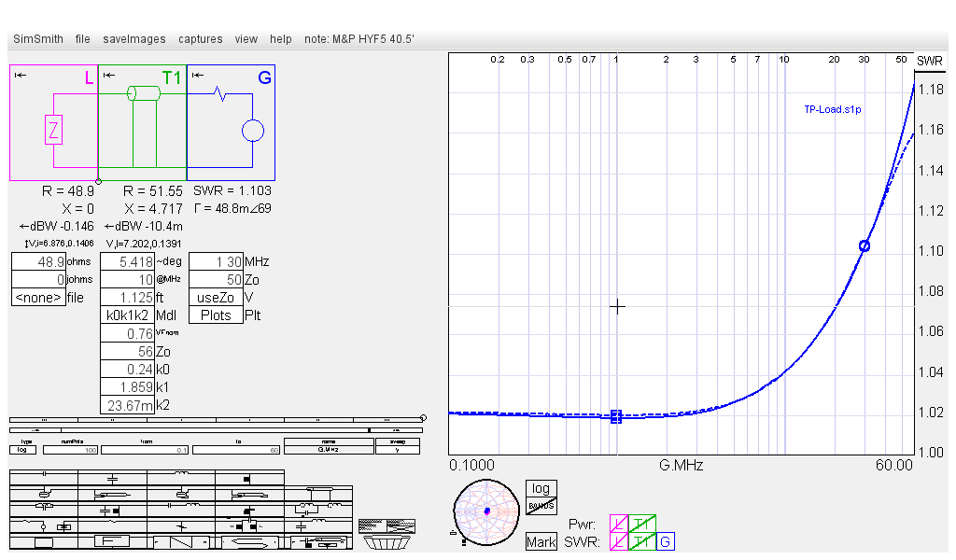Select the green T1 block label
The height and width of the screenshot is (560, 956).
coord(172,78)
